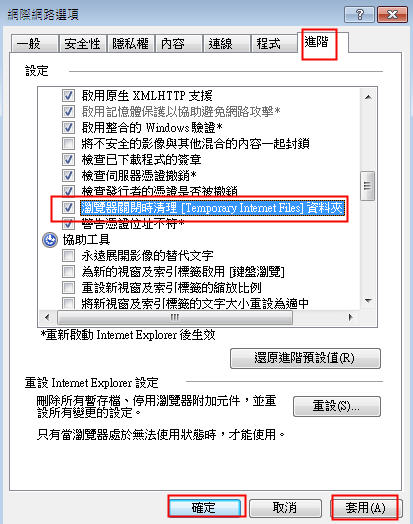Uncheck 瀏覽器關閉時清理 Temporary Internet Files 資料夾
The image size is (413, 524).
click(x=68, y=208)
